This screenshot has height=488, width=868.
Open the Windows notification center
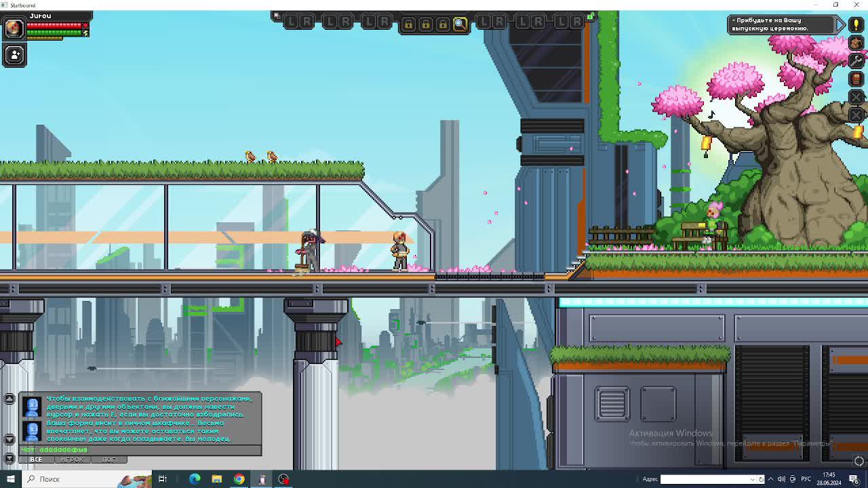tap(854, 479)
